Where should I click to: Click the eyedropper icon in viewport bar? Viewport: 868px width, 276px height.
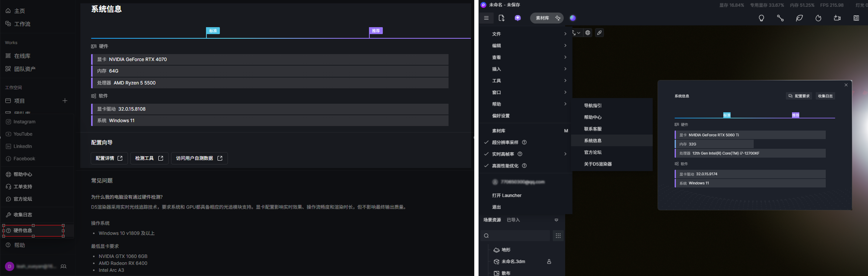(x=600, y=33)
